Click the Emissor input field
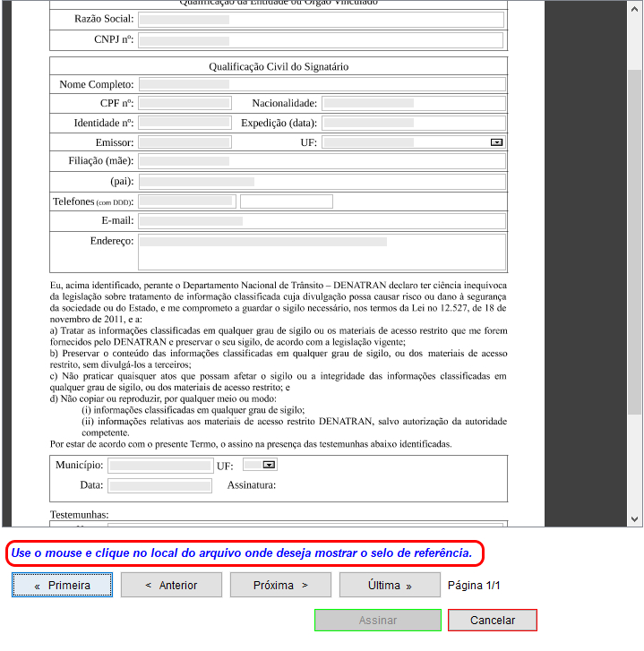 pyautogui.click(x=185, y=142)
